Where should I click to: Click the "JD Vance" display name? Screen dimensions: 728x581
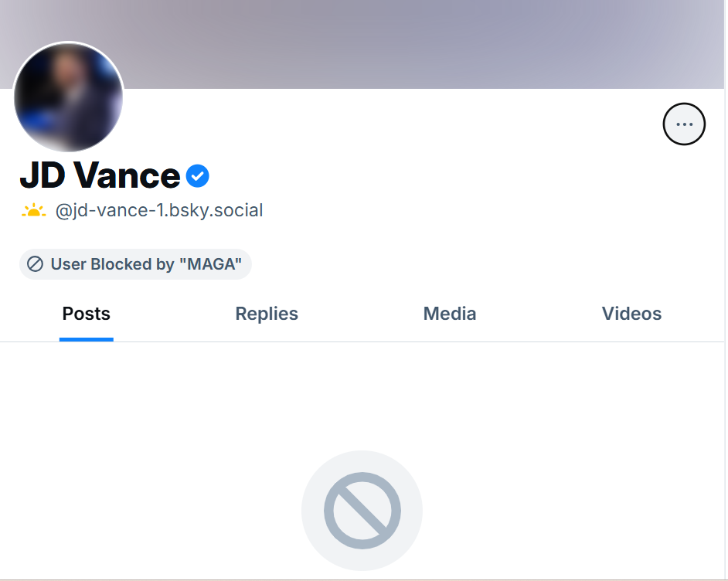tap(100, 177)
